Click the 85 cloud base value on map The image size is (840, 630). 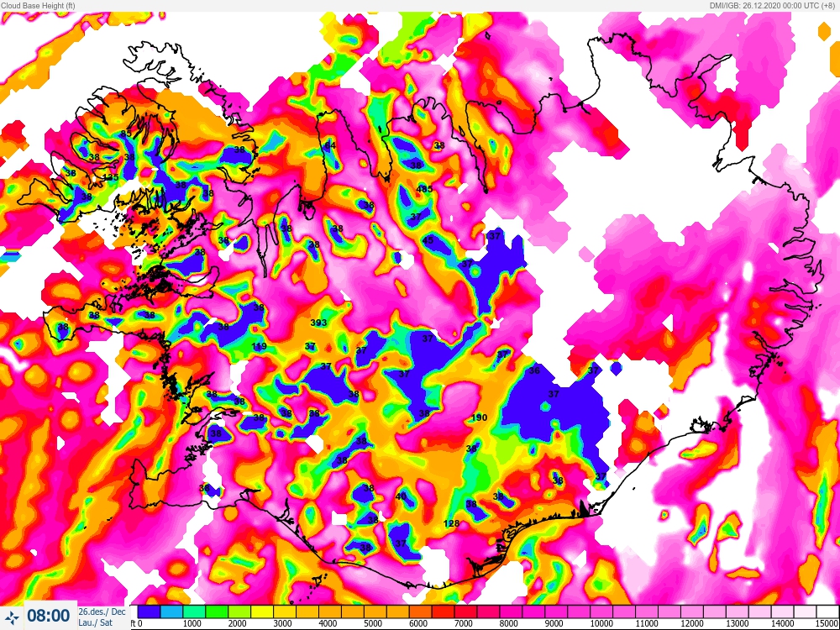[126, 134]
